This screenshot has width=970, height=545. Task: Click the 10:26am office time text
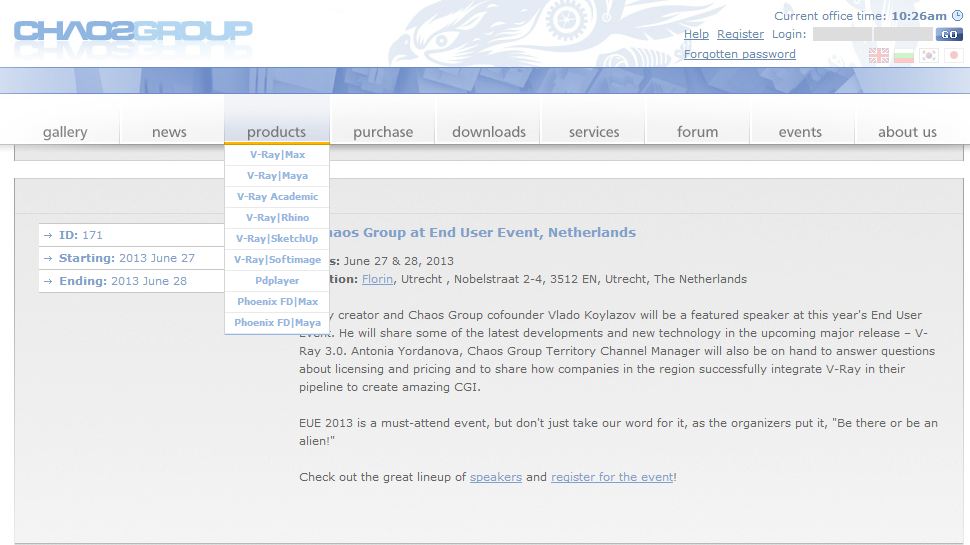pos(919,16)
